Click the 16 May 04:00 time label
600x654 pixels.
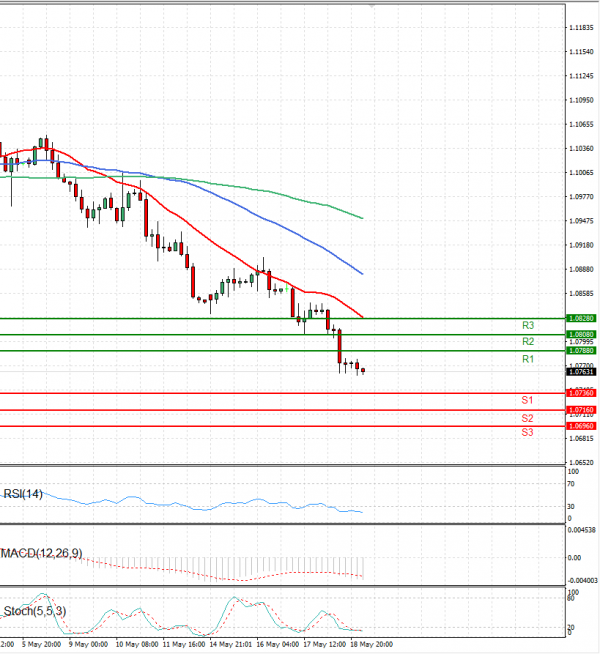click(278, 644)
